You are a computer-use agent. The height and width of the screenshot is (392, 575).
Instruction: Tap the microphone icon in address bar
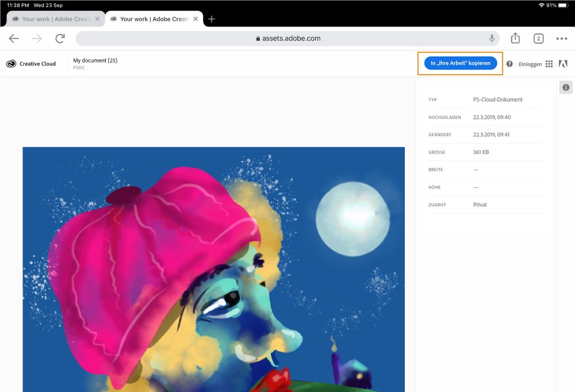pos(492,38)
